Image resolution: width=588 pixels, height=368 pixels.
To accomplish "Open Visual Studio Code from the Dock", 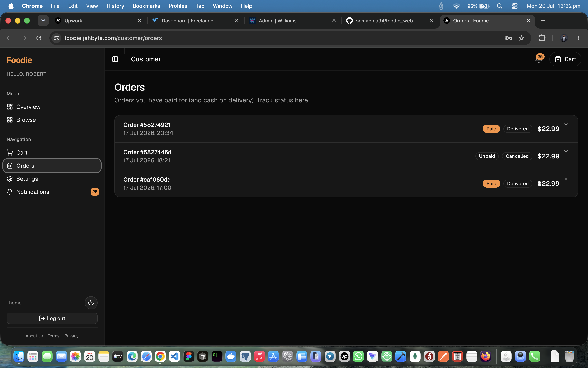I will [174, 357].
